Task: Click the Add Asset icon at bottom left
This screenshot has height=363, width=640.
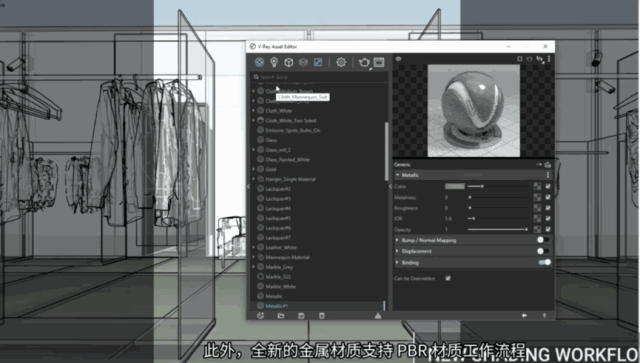Action: [260, 316]
